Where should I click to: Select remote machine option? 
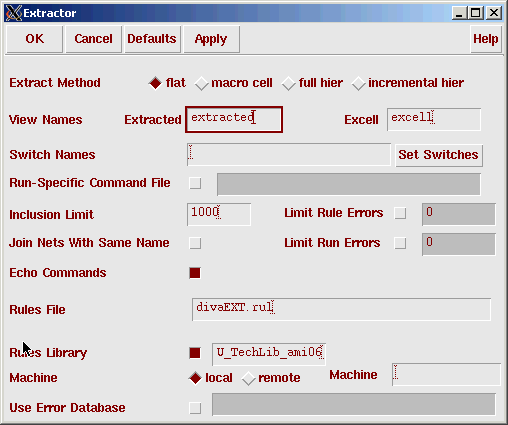click(249, 378)
